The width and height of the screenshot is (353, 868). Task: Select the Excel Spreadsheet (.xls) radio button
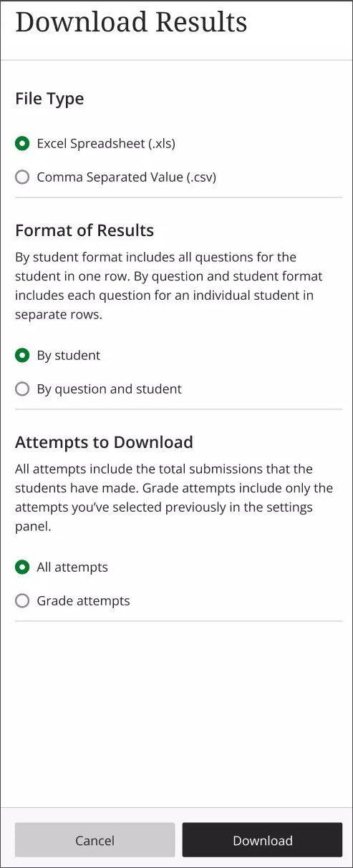(x=22, y=143)
